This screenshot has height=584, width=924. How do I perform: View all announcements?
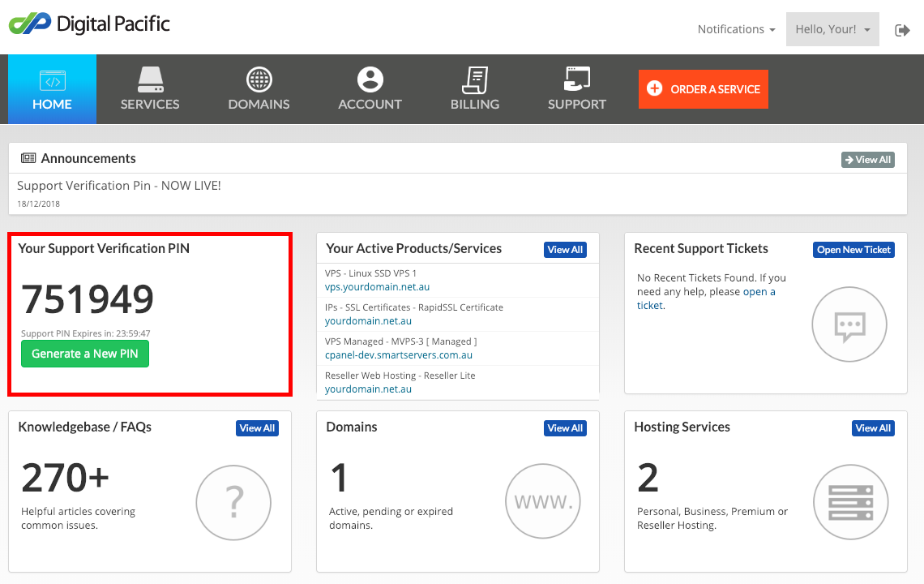868,160
